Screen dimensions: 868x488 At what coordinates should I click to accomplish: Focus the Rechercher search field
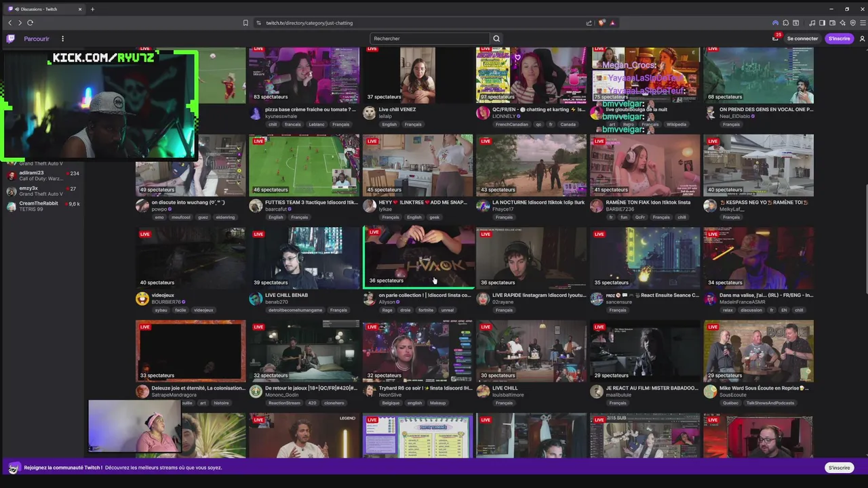(x=430, y=39)
